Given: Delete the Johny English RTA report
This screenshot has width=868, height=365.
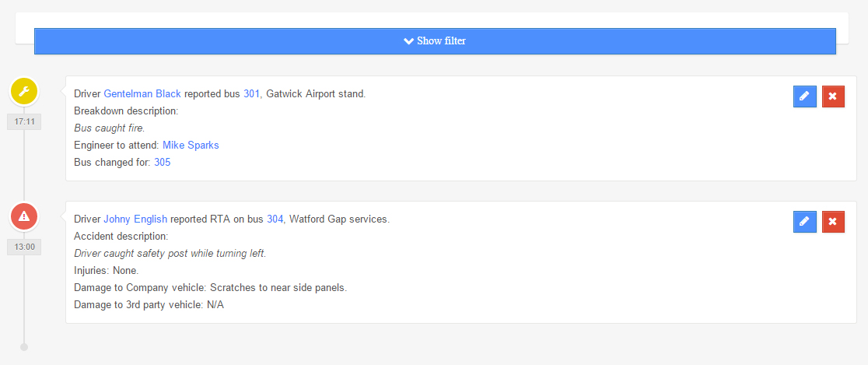Looking at the screenshot, I should pyautogui.click(x=833, y=222).
